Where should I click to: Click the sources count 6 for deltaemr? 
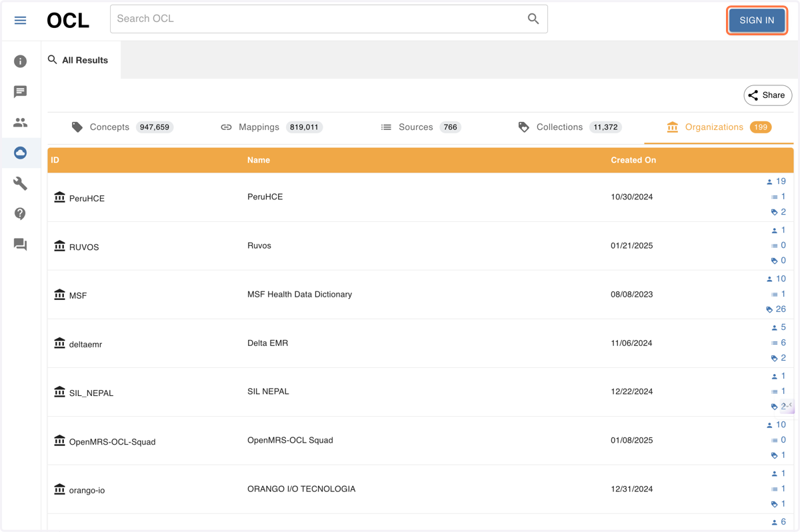click(779, 343)
